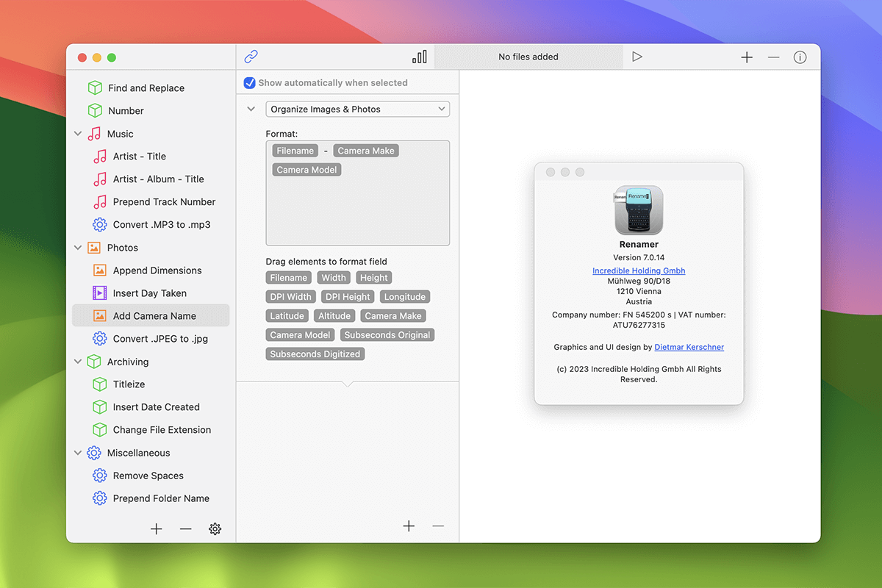Uncheck Show automatically when selected
The height and width of the screenshot is (588, 882).
[x=250, y=83]
